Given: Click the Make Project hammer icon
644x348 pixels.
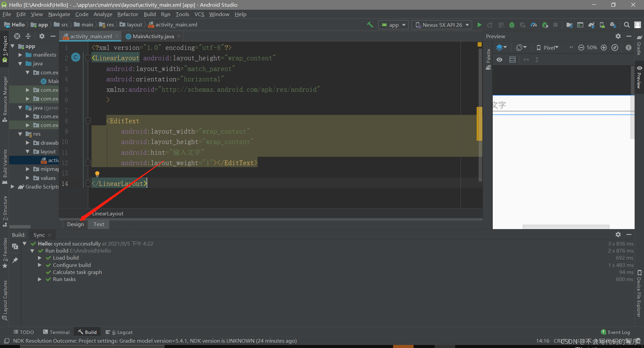Looking at the screenshot, I should click(370, 25).
